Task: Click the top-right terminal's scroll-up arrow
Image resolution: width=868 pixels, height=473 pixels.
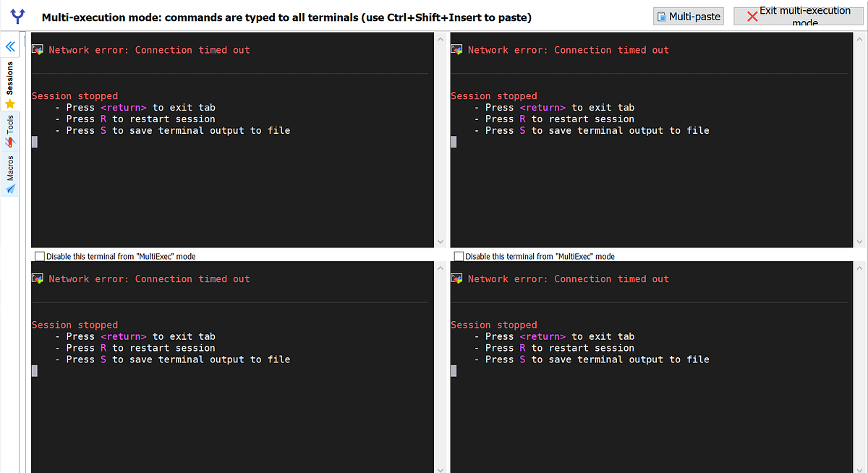Action: [859, 39]
